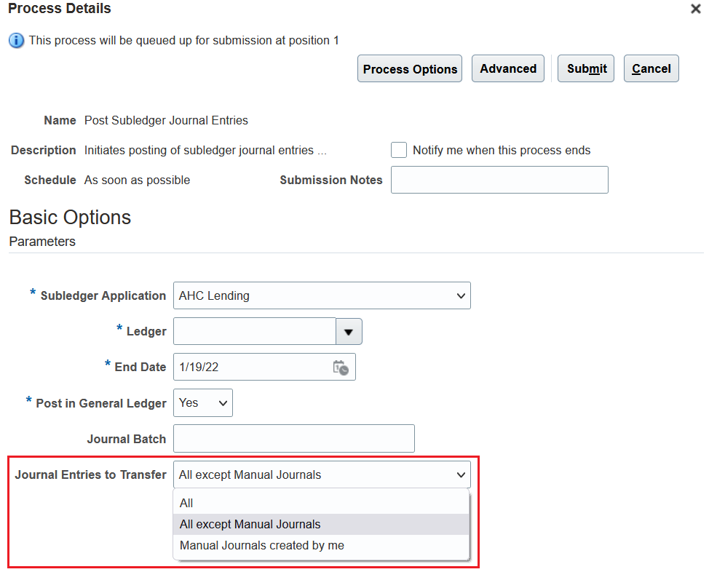Pick Manual Journals created by me
This screenshot has height=588, width=709.
tap(262, 545)
